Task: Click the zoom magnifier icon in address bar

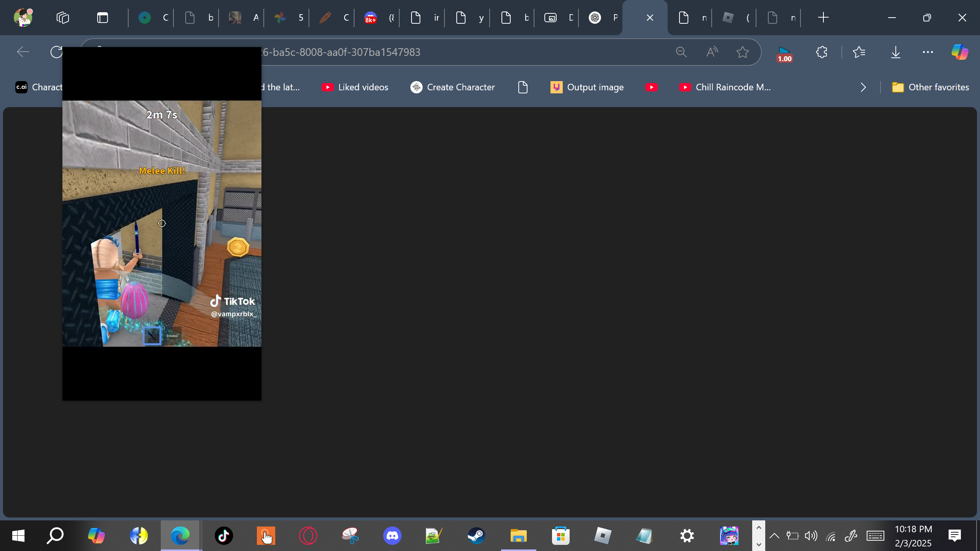Action: [681, 52]
